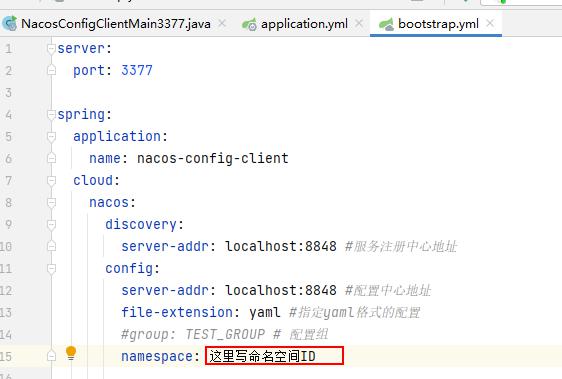Close the bootstrap.yml tab
This screenshot has height=379, width=562.
tap(490, 24)
